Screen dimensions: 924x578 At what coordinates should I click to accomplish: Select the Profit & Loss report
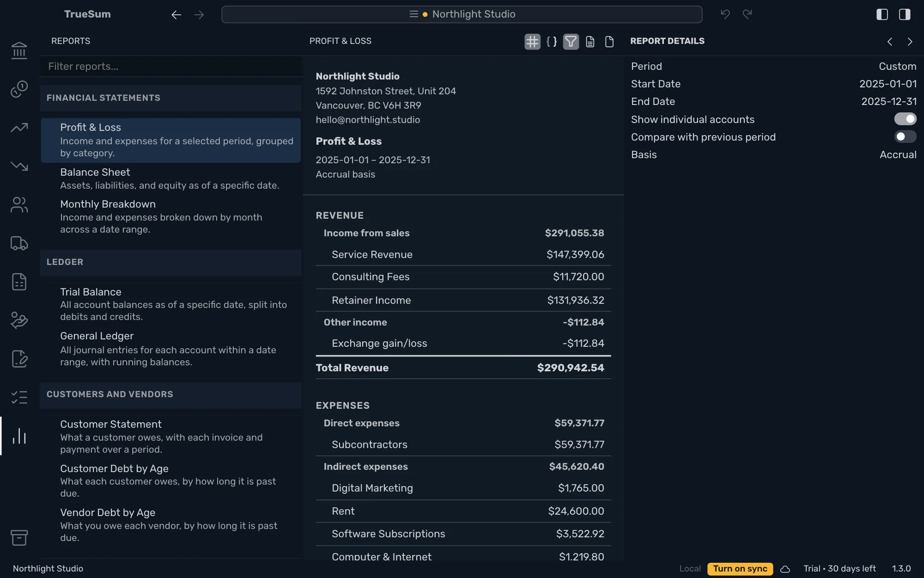coord(170,140)
